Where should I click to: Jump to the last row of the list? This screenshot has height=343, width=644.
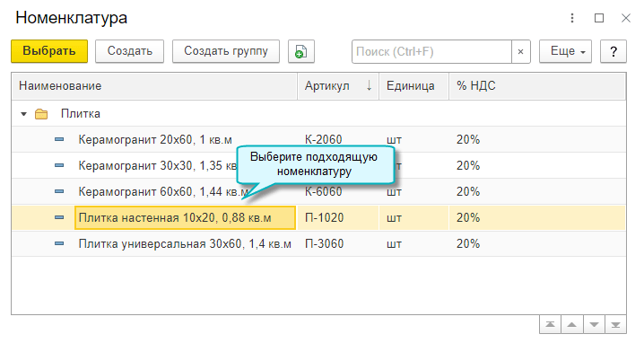615,325
